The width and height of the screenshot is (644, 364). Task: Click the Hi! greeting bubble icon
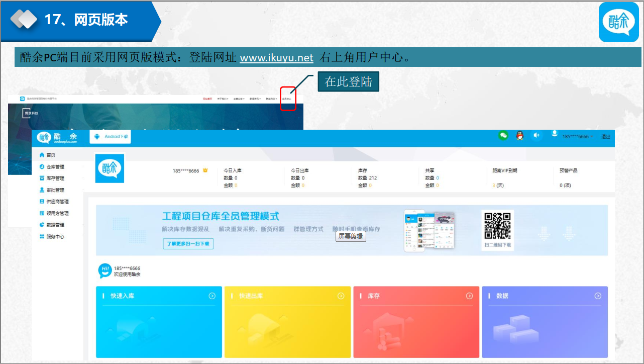pyautogui.click(x=105, y=271)
